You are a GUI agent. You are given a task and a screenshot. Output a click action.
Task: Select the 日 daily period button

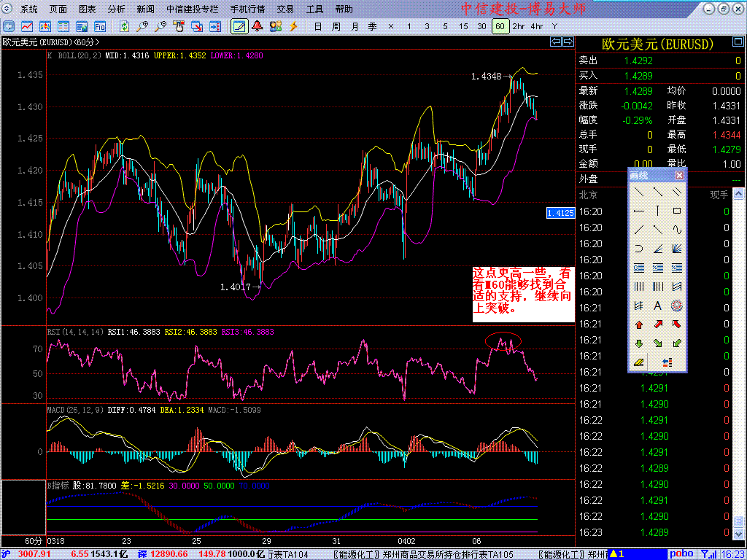click(x=317, y=26)
